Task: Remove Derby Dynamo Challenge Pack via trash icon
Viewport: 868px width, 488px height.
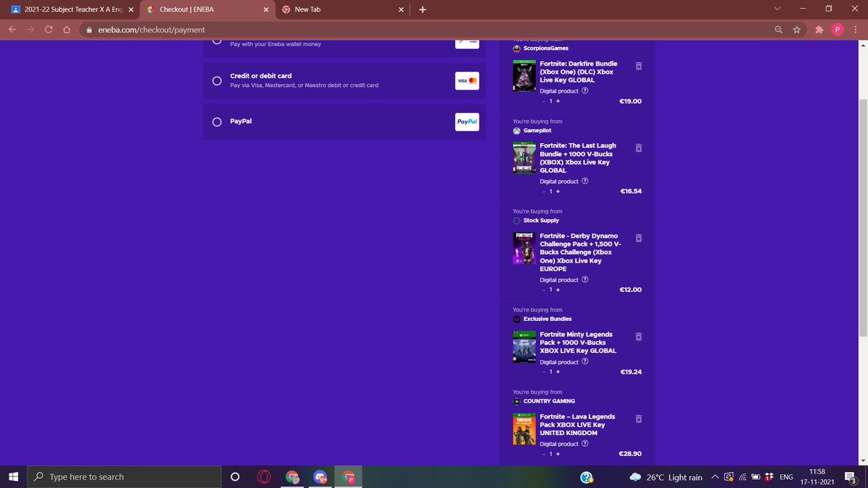Action: [638, 238]
